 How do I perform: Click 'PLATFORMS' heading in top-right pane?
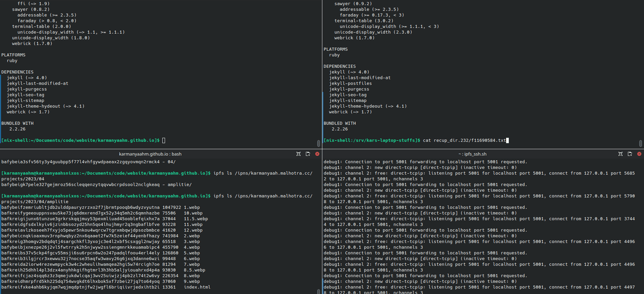tap(336, 49)
